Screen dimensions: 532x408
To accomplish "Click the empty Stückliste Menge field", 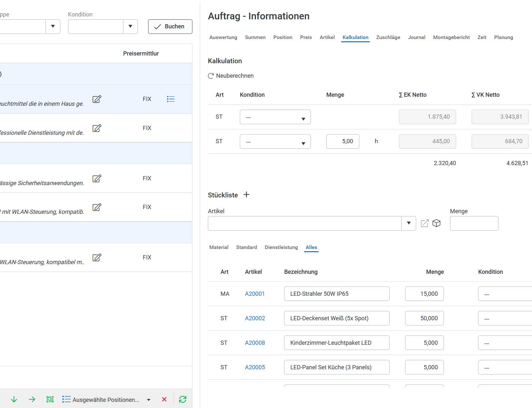I will click(474, 223).
